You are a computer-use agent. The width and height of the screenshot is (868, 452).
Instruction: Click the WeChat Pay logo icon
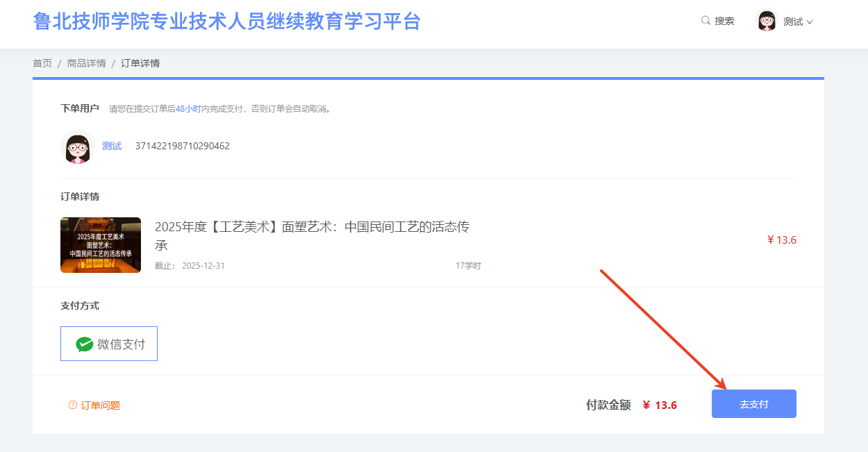[x=85, y=344]
